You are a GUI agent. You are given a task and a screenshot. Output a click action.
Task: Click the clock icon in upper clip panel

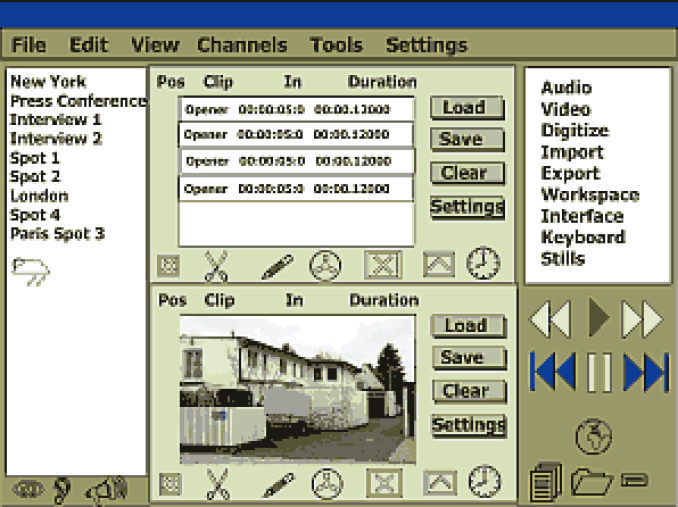pos(484,263)
